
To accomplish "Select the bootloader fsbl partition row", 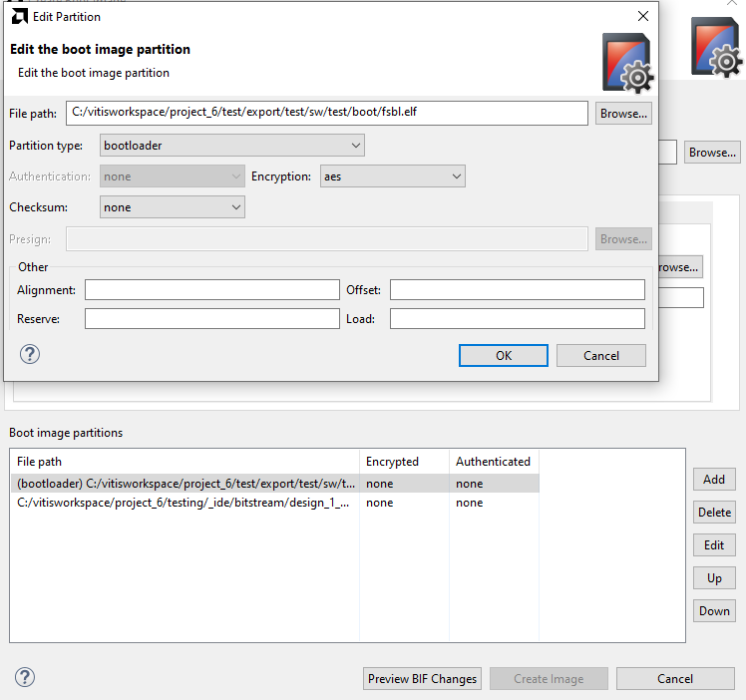I will 274,484.
